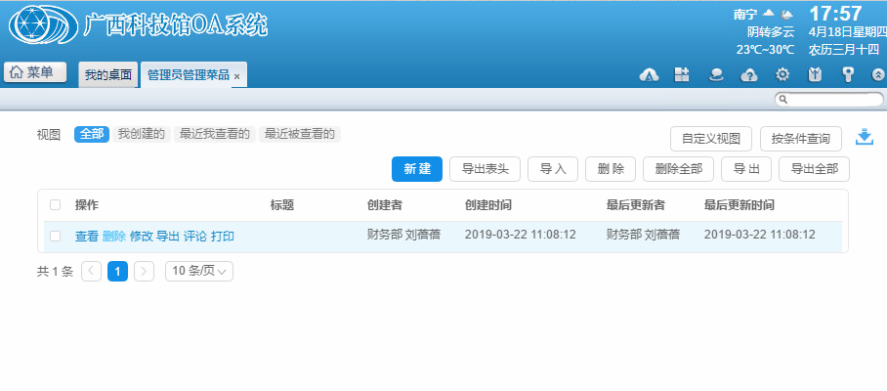Click the 创建时间 column header
Screen dimensions: 887x391
point(488,205)
